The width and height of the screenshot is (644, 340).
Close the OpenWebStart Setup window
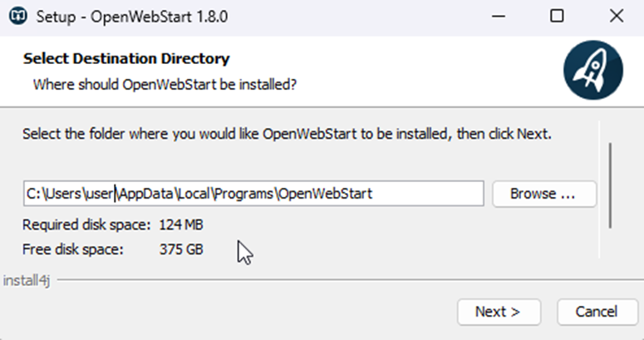pyautogui.click(x=616, y=17)
